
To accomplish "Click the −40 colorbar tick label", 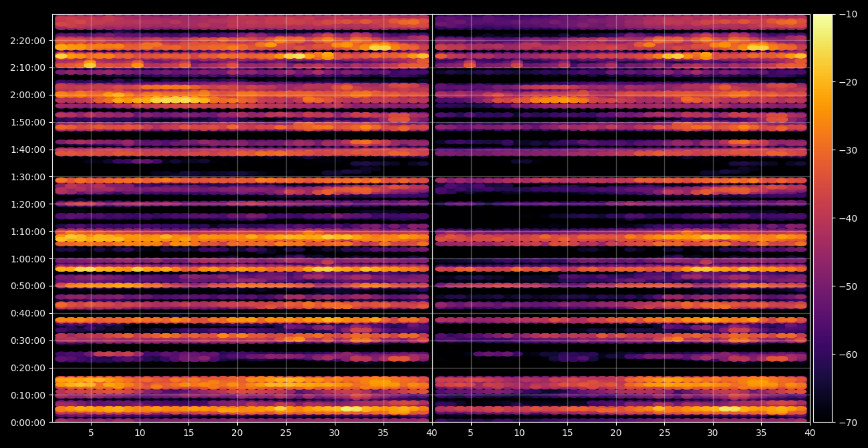I will (x=847, y=218).
